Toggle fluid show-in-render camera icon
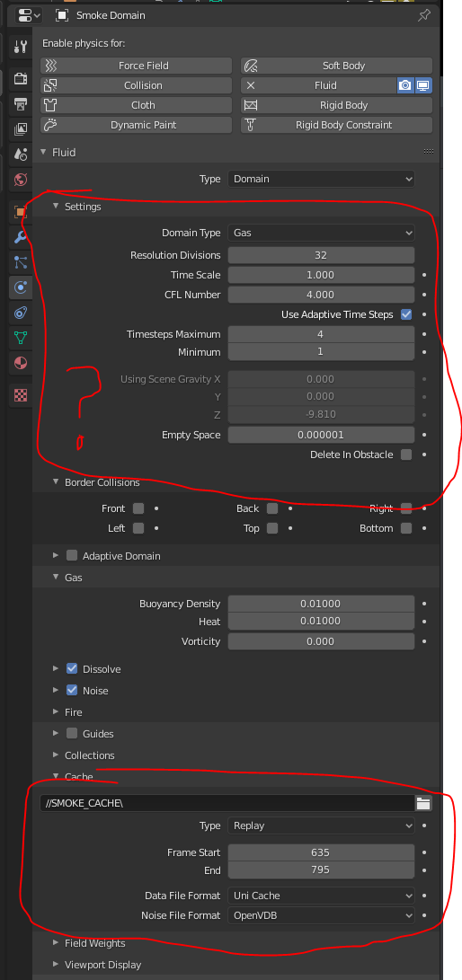The image size is (462, 980). 405,85
